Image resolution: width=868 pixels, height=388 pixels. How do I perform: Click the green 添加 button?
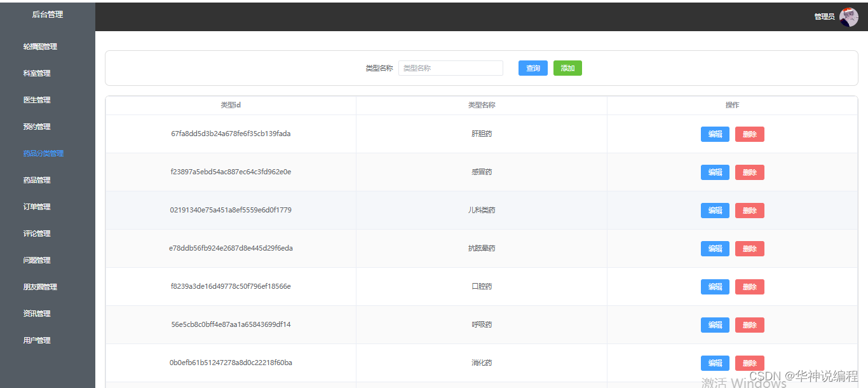click(x=567, y=68)
